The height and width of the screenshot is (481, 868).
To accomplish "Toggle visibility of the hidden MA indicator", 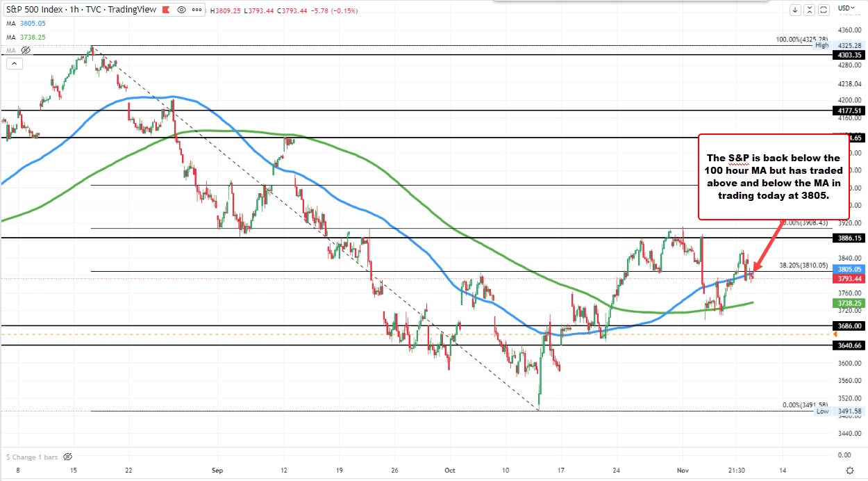I will click(26, 50).
